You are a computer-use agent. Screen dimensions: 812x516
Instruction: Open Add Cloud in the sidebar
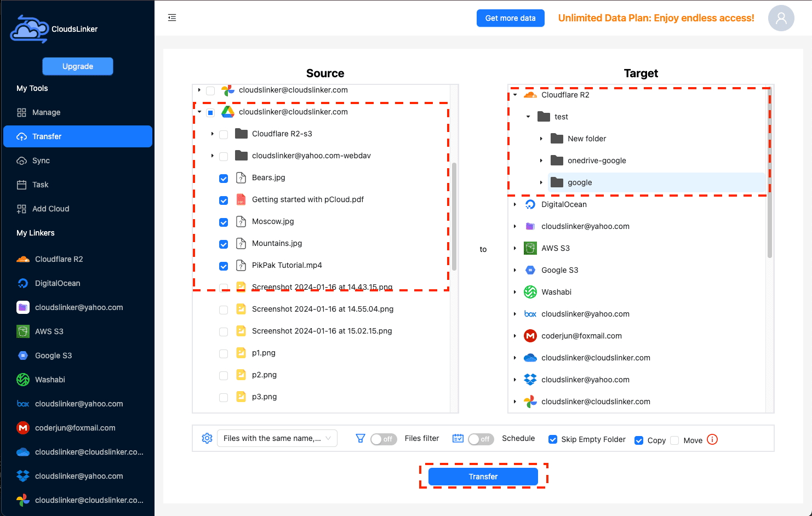[x=78, y=209]
